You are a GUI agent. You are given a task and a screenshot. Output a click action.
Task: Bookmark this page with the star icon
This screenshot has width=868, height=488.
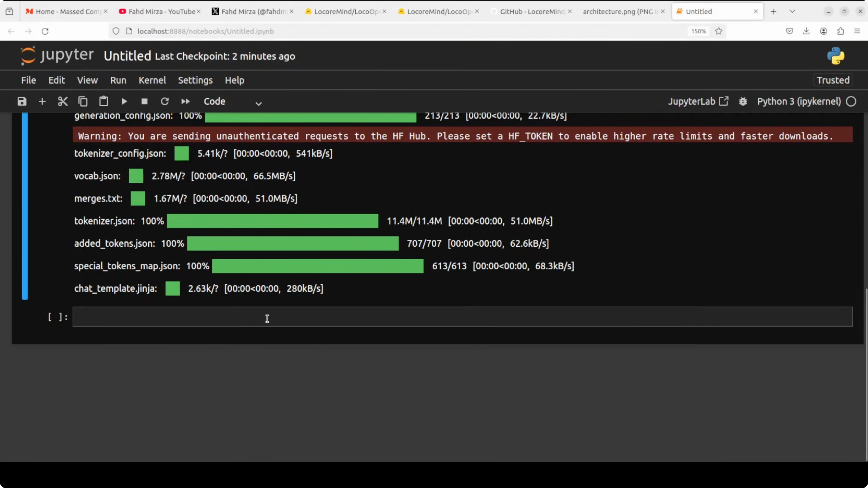[x=719, y=31]
